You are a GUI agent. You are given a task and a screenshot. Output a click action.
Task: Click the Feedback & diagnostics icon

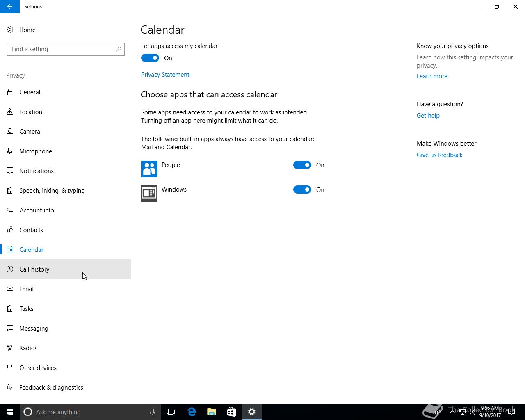coord(10,387)
